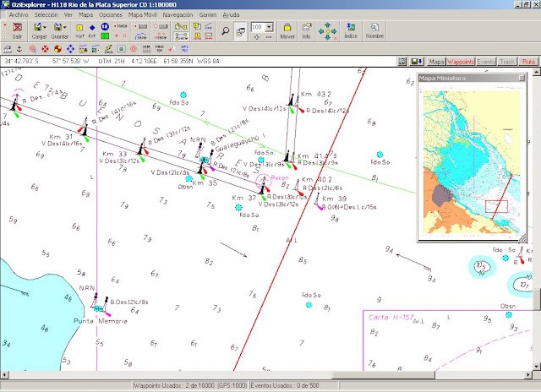Click the track Show icon with blue curve
The image size is (541, 392).
141,36
